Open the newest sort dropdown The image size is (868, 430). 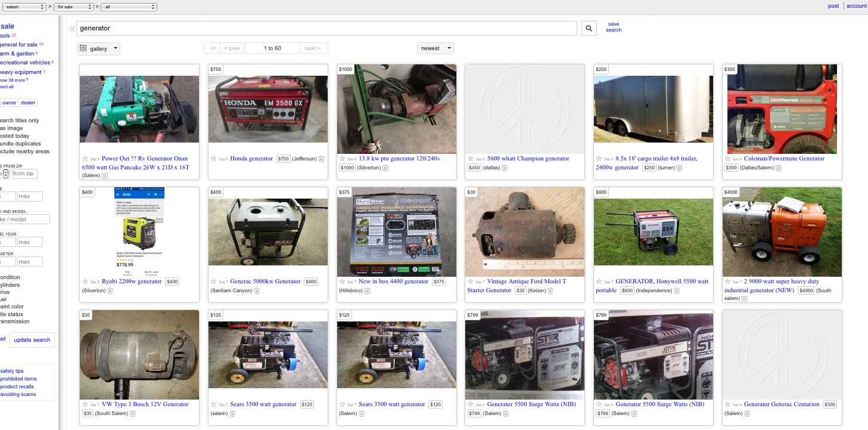click(x=435, y=48)
